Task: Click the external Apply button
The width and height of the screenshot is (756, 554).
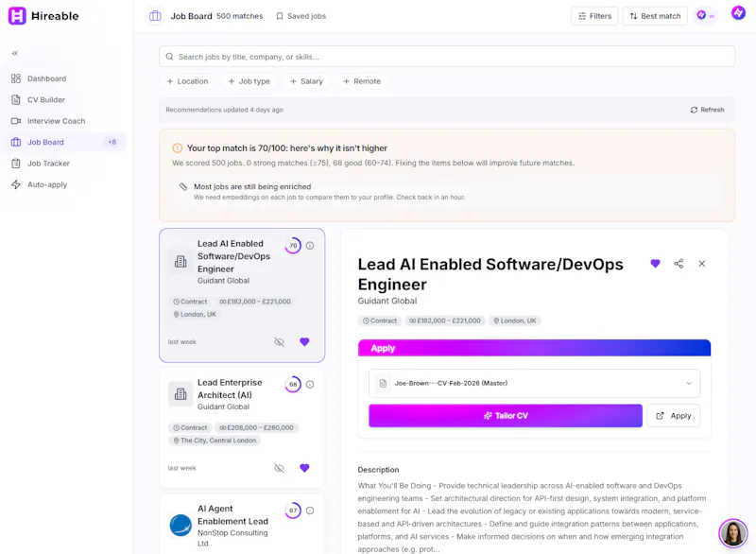Action: coord(673,416)
